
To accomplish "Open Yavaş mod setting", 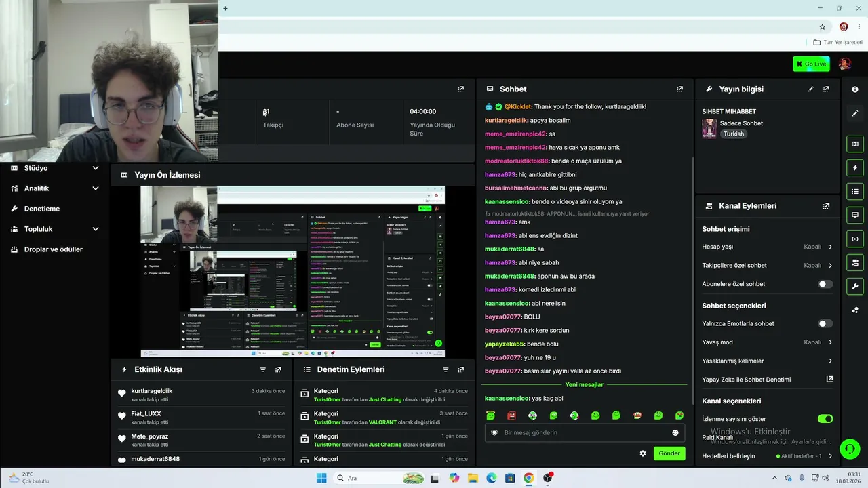I will coord(767,342).
